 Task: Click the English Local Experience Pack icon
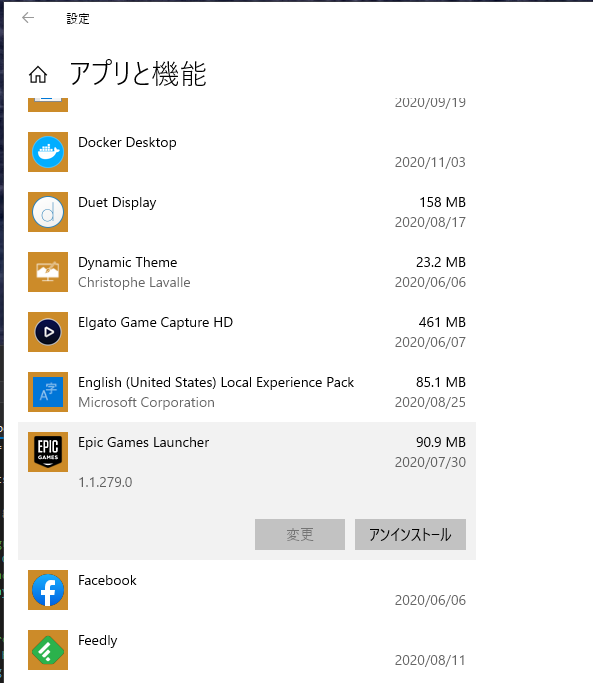[x=48, y=392]
